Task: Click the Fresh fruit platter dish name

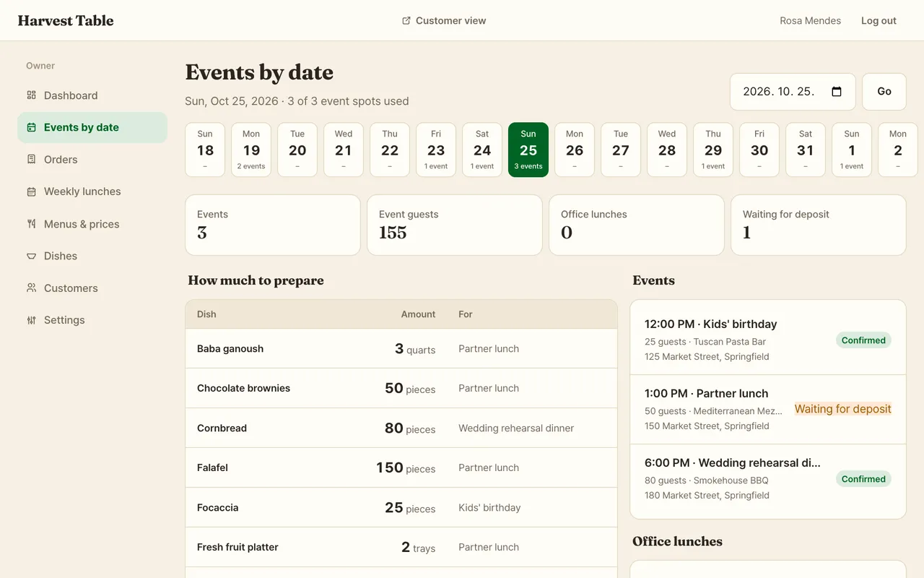Action: 237,548
